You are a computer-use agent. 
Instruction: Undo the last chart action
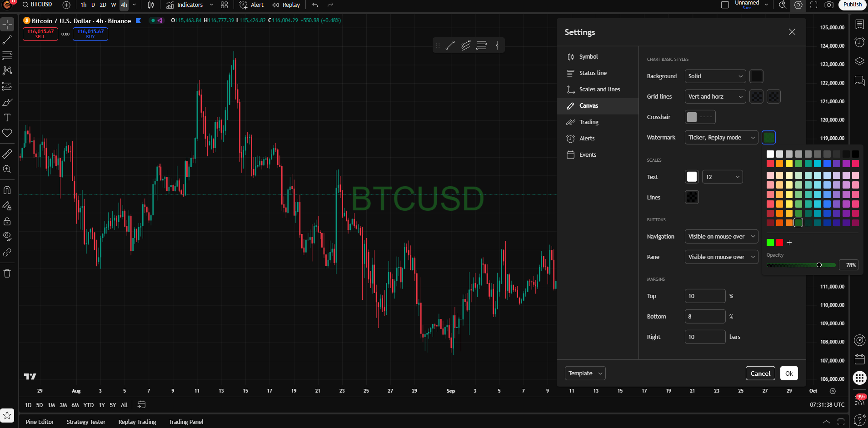[x=315, y=5]
